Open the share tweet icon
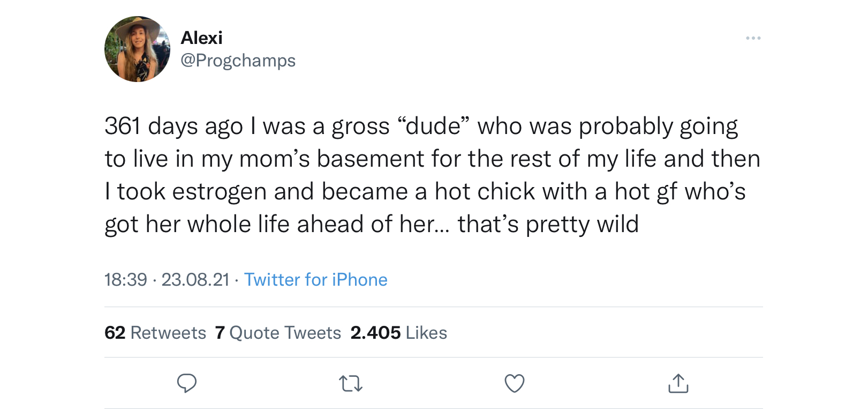 (x=678, y=383)
